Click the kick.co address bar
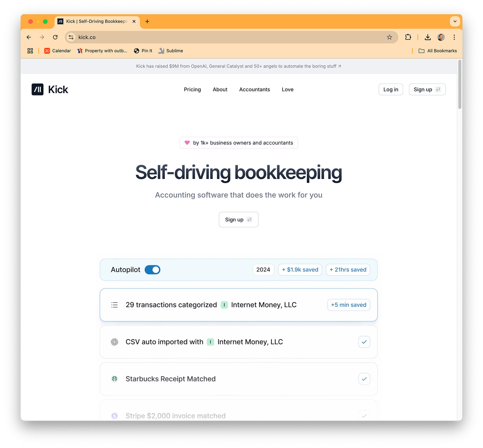Image resolution: width=483 pixels, height=448 pixels. tap(231, 37)
